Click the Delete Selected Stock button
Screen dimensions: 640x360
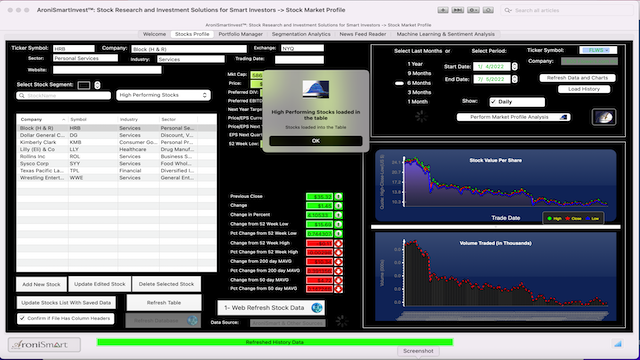(166, 284)
